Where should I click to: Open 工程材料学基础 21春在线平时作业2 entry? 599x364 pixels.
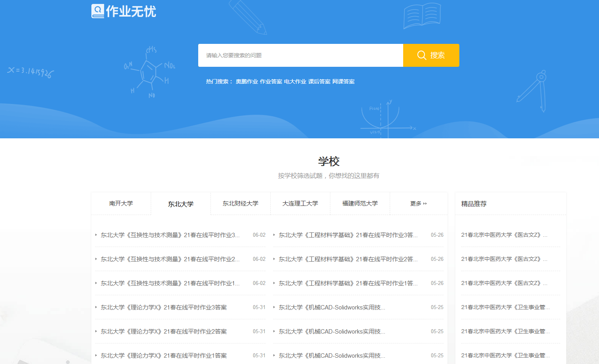click(x=348, y=259)
